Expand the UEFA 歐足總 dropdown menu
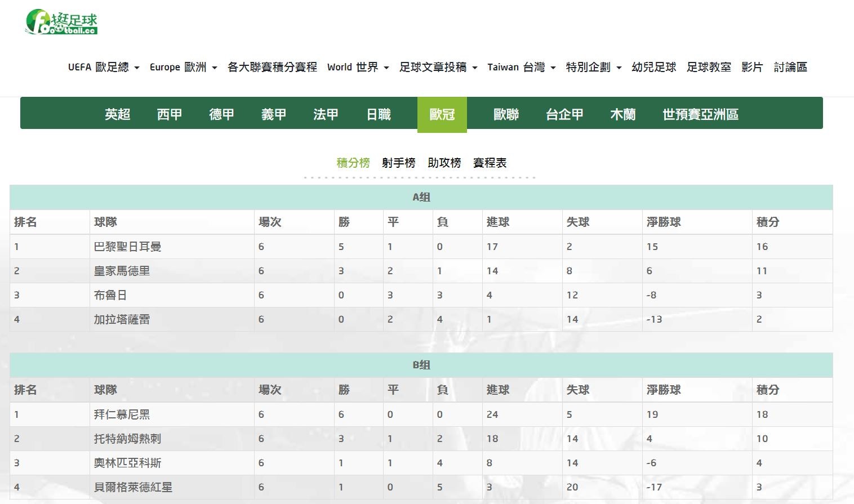This screenshot has width=854, height=504. tap(104, 67)
